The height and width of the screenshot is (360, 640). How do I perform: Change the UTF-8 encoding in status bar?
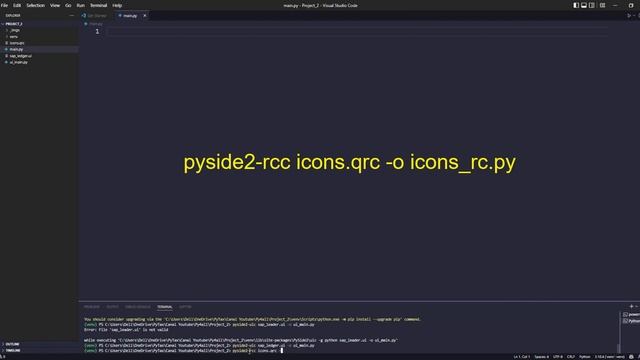point(558,357)
